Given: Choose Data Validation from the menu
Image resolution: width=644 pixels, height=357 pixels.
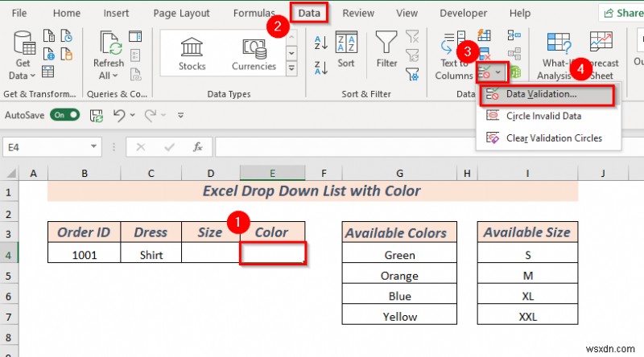Looking at the screenshot, I should point(541,94).
